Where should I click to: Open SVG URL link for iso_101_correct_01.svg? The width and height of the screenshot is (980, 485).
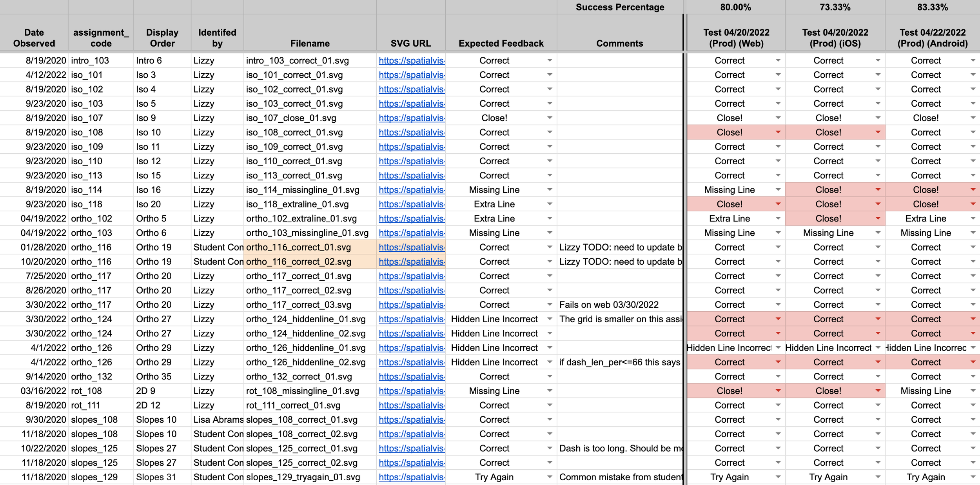click(412, 75)
